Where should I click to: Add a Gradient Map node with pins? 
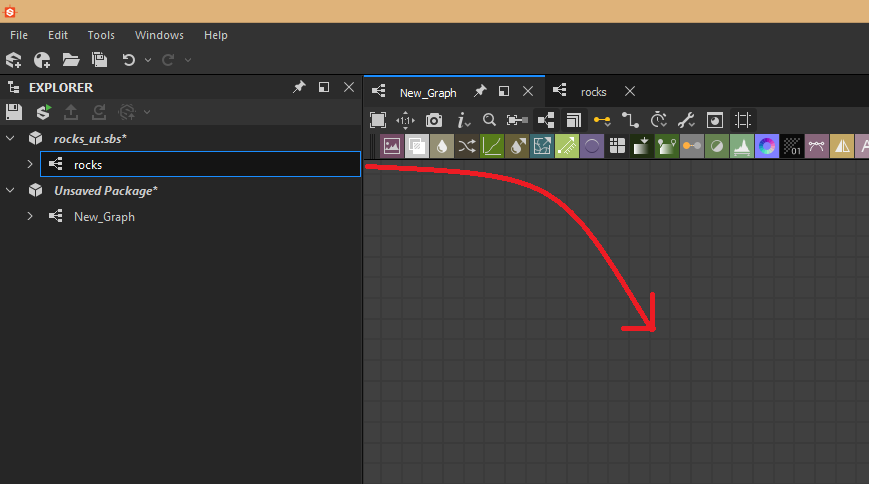[667, 146]
